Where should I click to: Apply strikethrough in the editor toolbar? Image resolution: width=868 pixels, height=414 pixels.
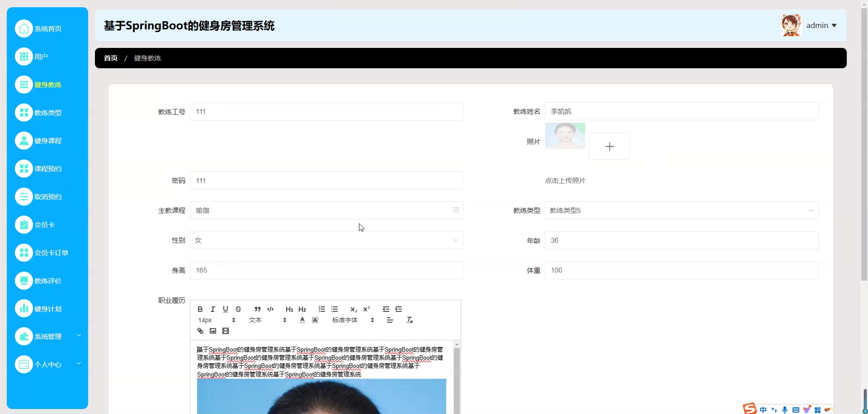click(x=238, y=309)
